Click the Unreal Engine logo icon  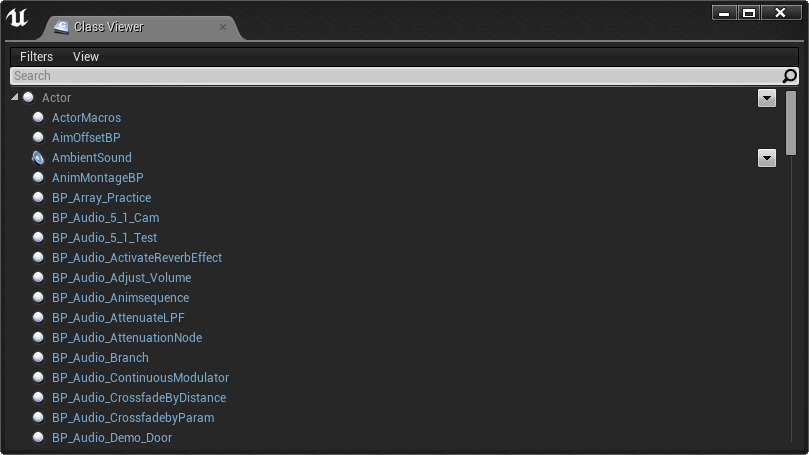(17, 18)
